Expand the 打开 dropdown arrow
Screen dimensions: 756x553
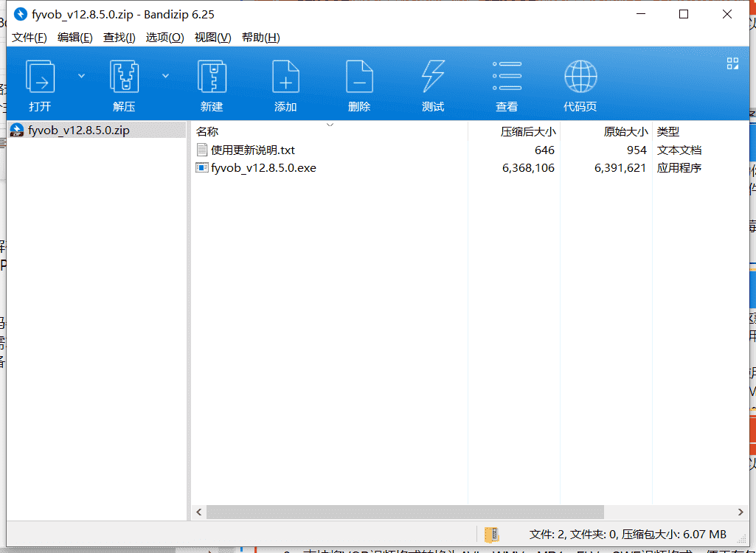point(81,76)
